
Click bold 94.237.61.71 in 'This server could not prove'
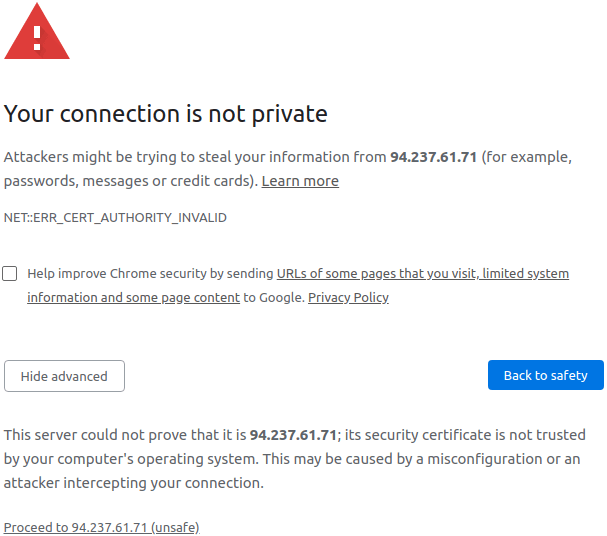293,435
